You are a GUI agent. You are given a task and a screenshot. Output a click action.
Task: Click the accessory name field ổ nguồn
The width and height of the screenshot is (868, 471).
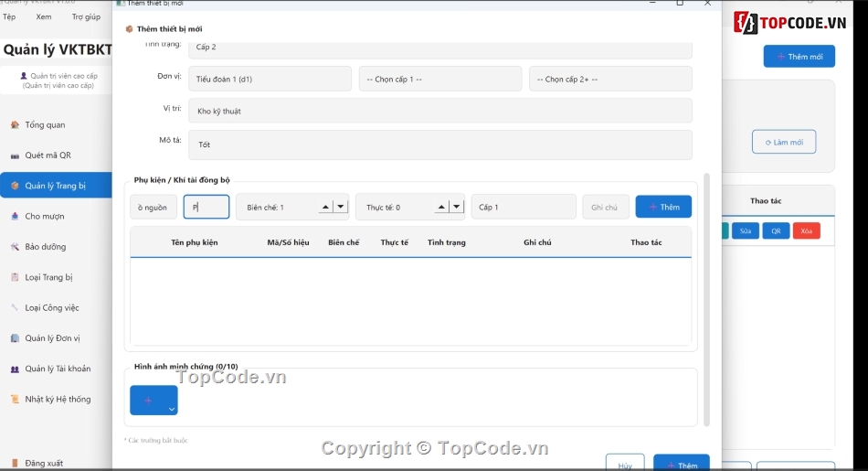[153, 208]
